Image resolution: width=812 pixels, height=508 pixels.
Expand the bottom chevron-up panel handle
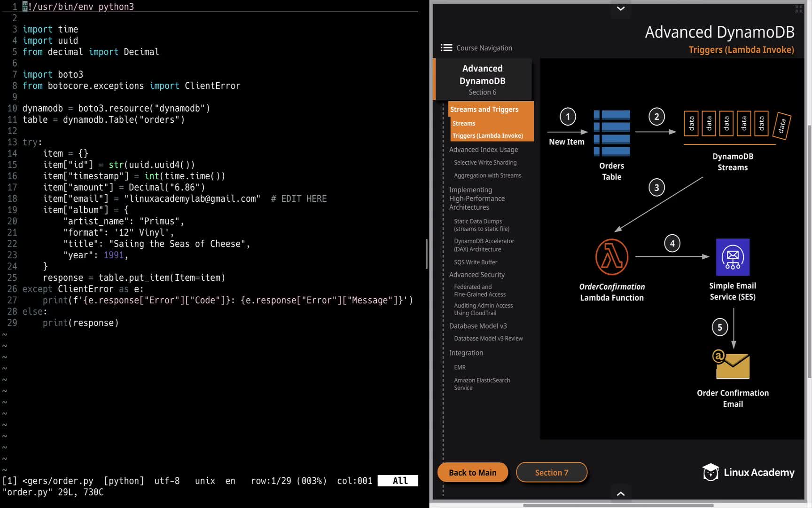[x=621, y=493]
